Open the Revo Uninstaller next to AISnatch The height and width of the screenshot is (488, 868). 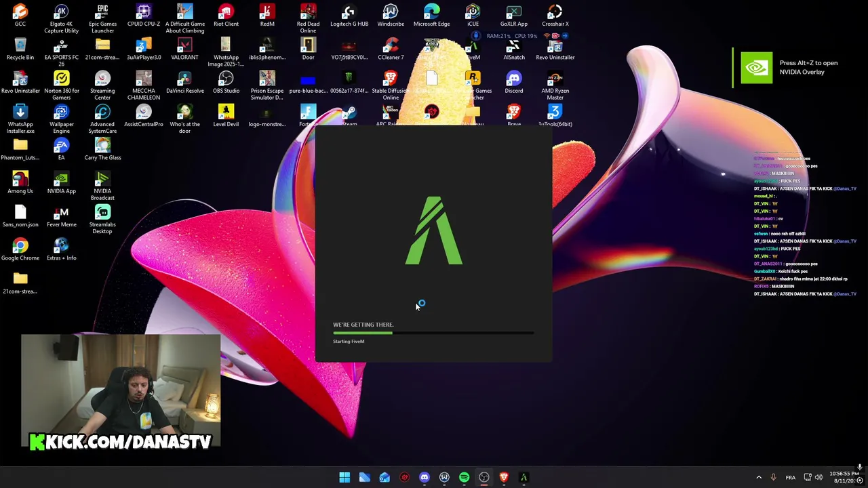555,49
